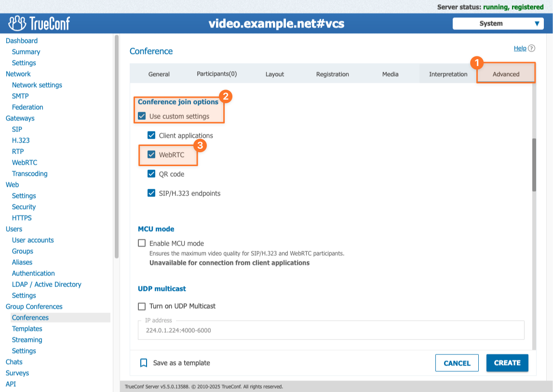The image size is (553, 392).
Task: Enable MCU mode checkbox
Action: pyautogui.click(x=142, y=243)
